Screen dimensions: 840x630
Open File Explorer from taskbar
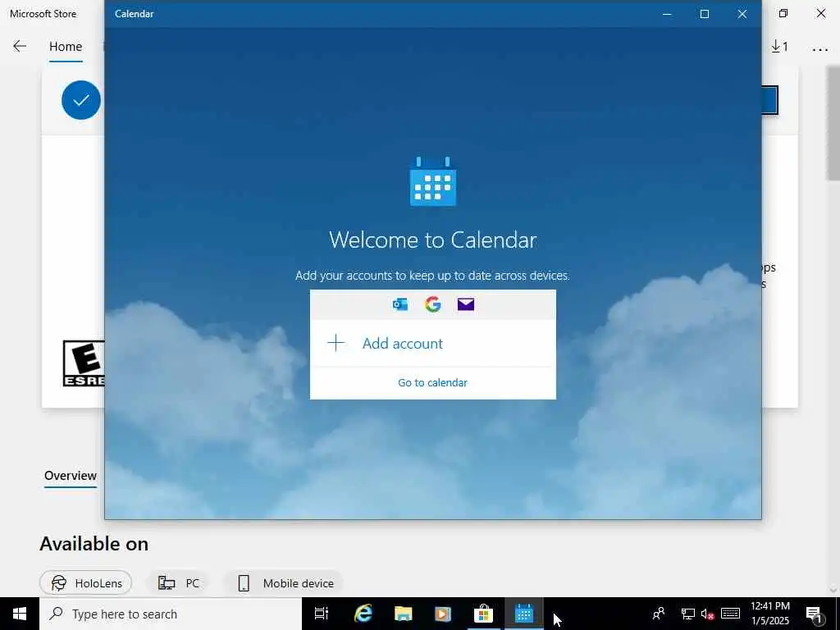403,614
